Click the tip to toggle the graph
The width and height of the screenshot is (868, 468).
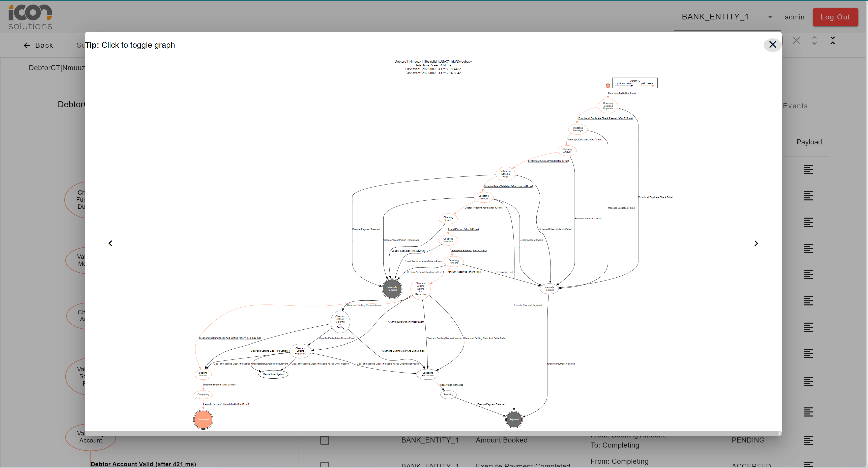pyautogui.click(x=130, y=45)
